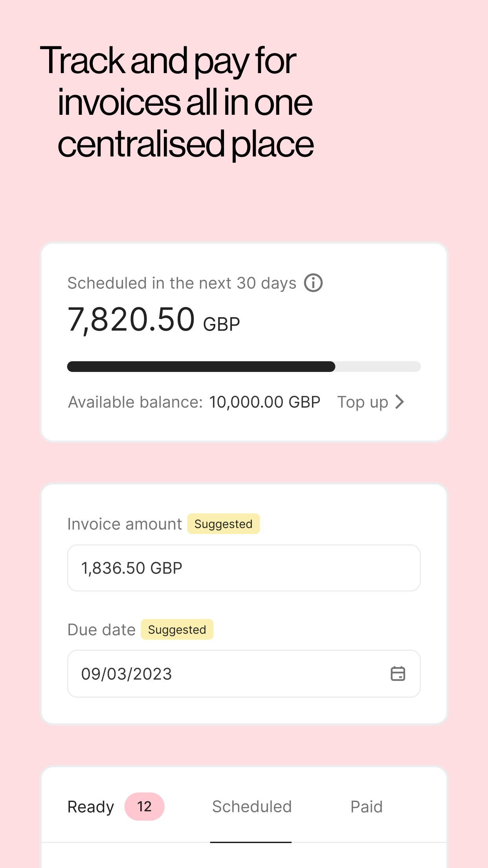Tap the Top up link
488x868 pixels.
point(363,402)
